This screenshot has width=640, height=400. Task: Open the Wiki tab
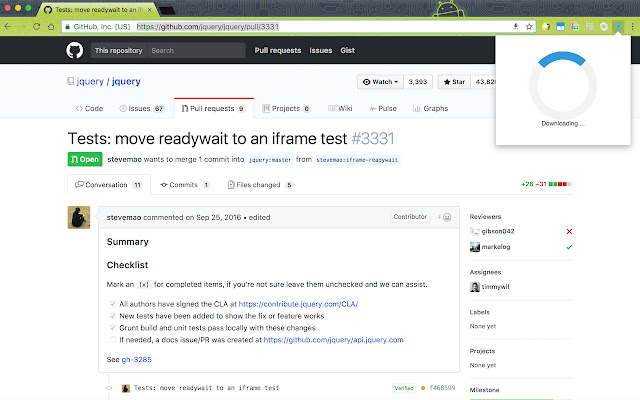point(340,108)
